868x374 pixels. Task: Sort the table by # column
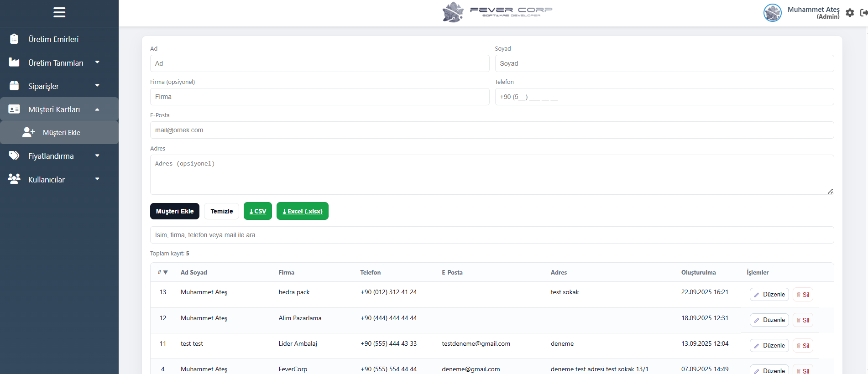(163, 272)
